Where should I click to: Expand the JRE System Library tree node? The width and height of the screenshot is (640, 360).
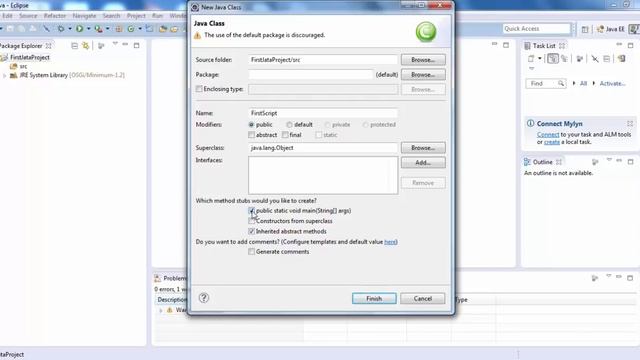5,76
